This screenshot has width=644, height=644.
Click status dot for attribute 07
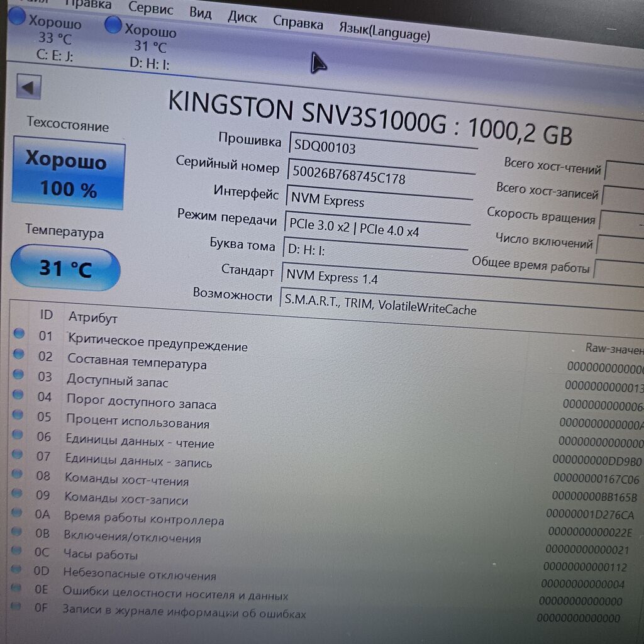coord(17,454)
